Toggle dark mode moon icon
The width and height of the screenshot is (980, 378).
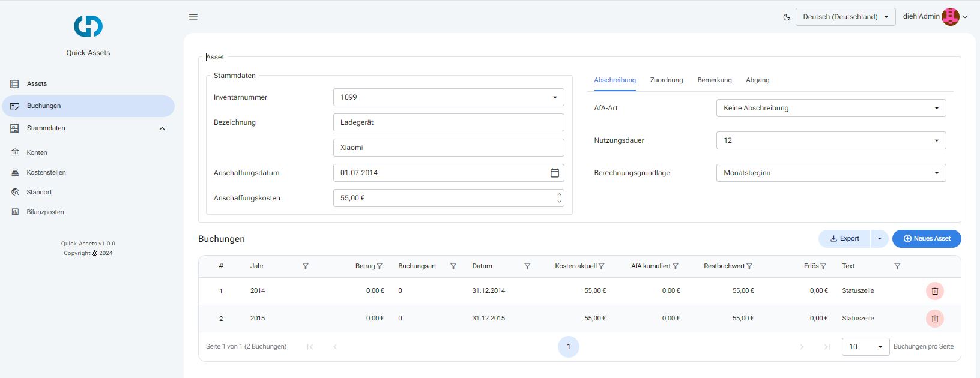(x=787, y=17)
